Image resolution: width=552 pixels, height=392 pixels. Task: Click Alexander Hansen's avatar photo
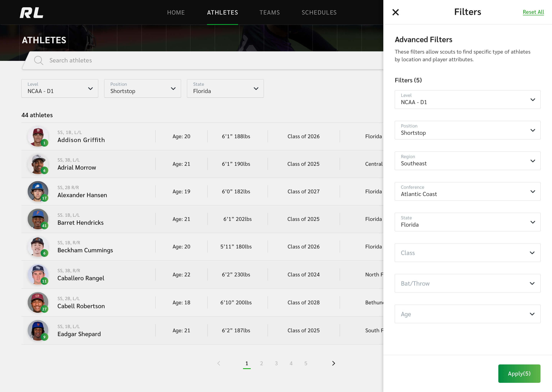coord(38,191)
